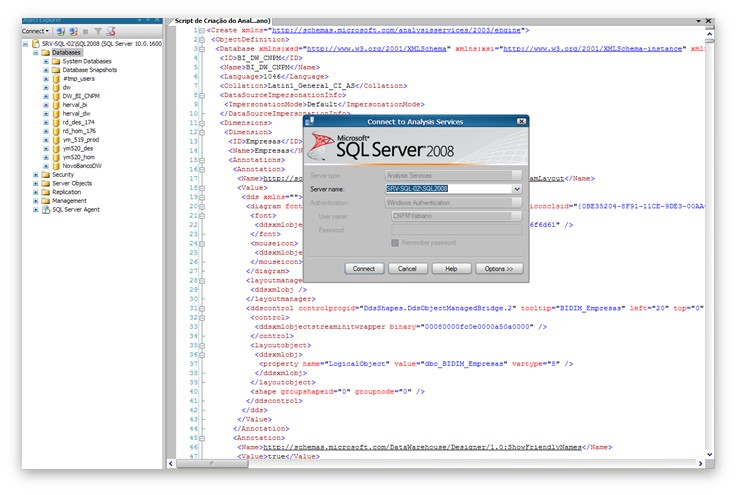Click the Help button in the dialog
Screen dimensions: 737x495
coord(451,268)
